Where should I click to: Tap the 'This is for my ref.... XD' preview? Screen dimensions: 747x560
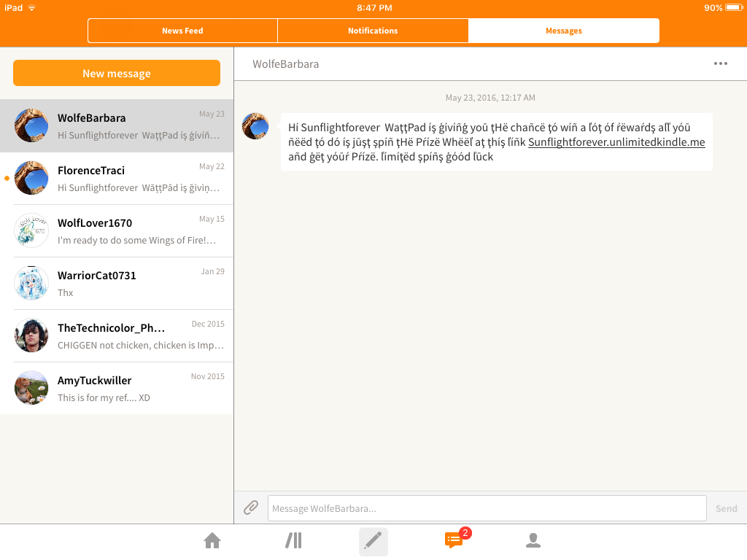(104, 397)
